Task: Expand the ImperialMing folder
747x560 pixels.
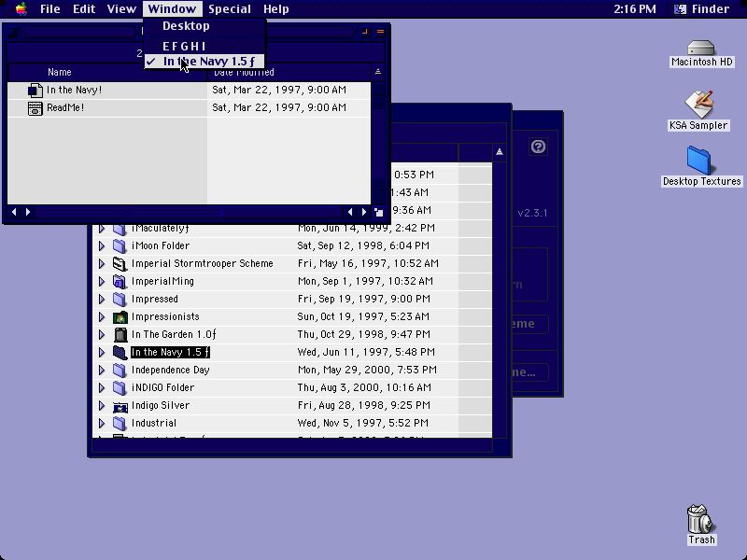Action: [102, 282]
